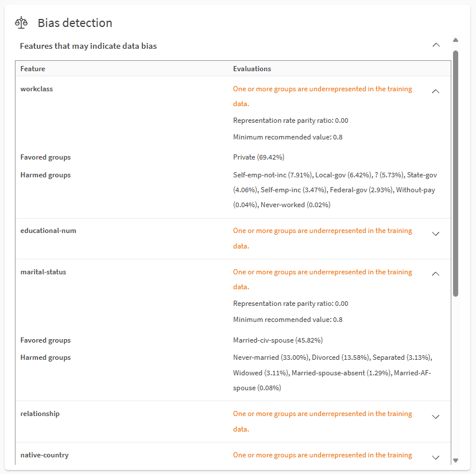Click the Harmed groups label under marital-status
Image resolution: width=476 pixels, height=474 pixels.
click(45, 357)
